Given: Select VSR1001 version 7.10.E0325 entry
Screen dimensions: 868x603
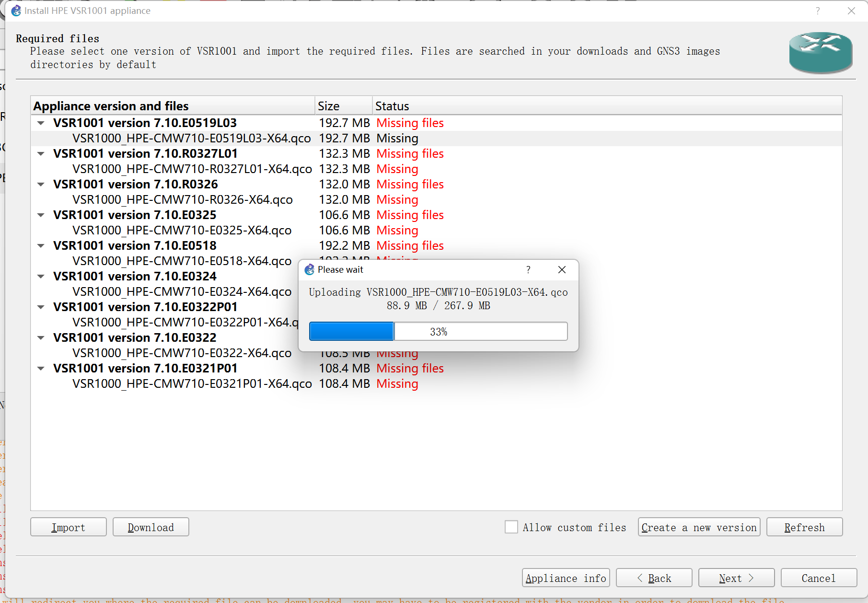Looking at the screenshot, I should [x=135, y=215].
